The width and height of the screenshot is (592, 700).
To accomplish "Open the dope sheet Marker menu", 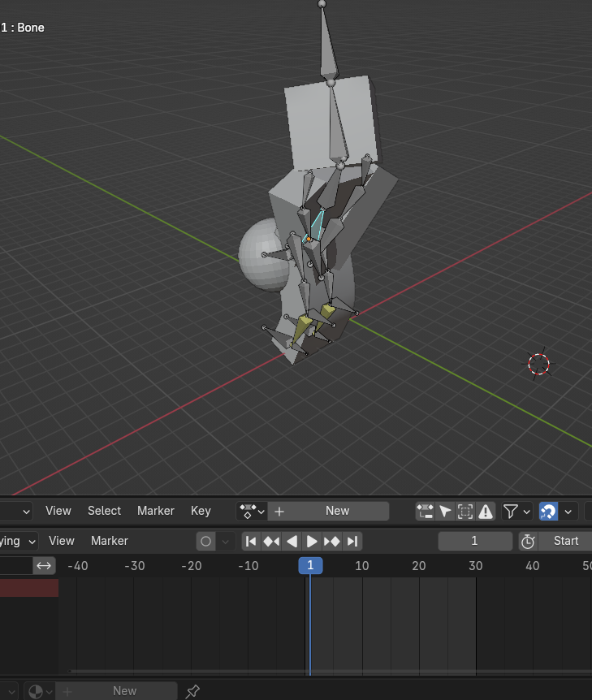I will (x=155, y=511).
